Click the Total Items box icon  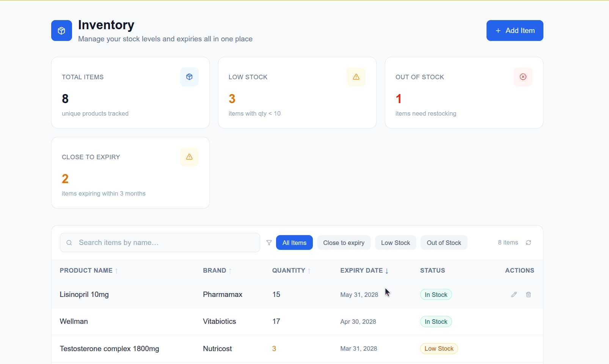pos(189,77)
